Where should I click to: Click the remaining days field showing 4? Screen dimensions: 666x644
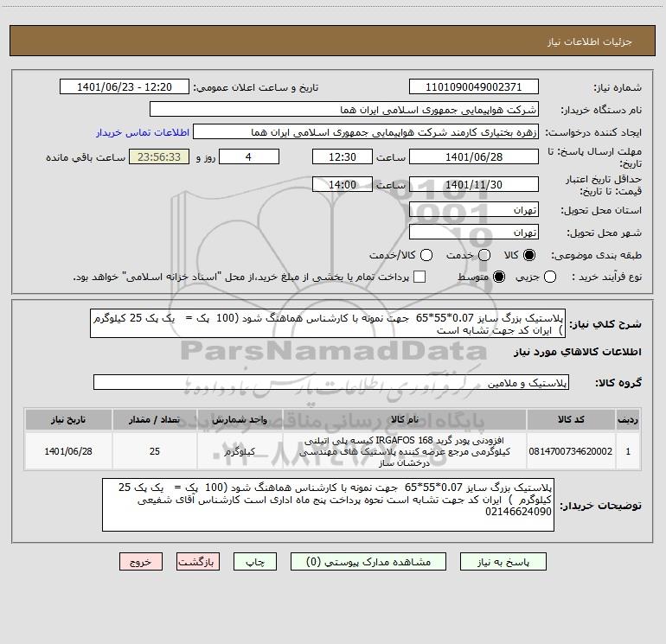(x=249, y=156)
